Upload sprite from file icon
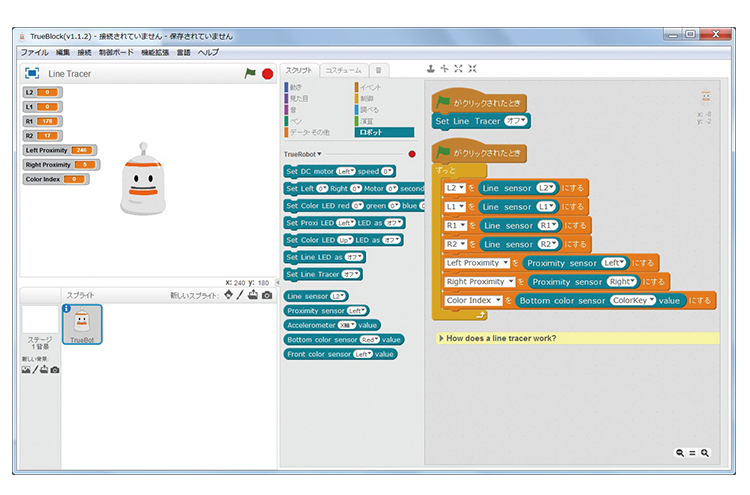The height and width of the screenshot is (495, 750). point(253,295)
